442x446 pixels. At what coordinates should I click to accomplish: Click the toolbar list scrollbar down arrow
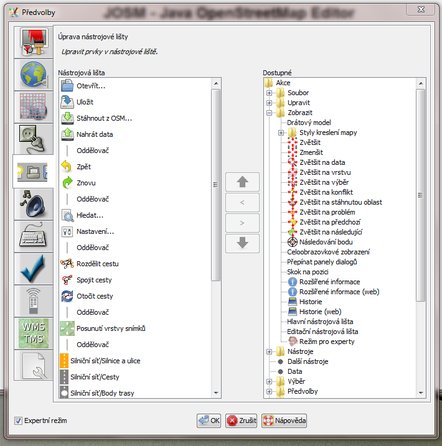point(216,393)
